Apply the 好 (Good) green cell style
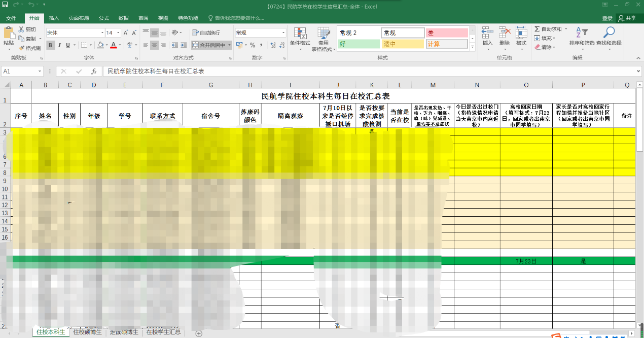 click(x=359, y=44)
